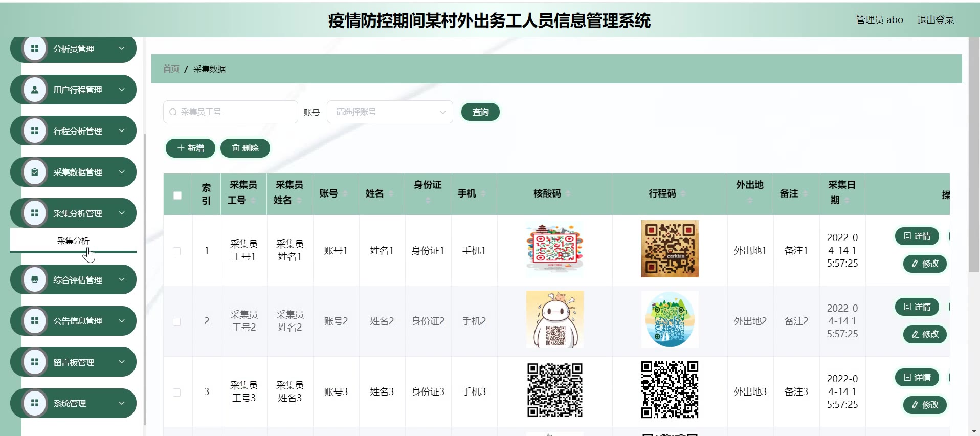Open 公告信息管理 menu label
Image resolution: width=980 pixels, height=436 pixels.
pos(78,321)
